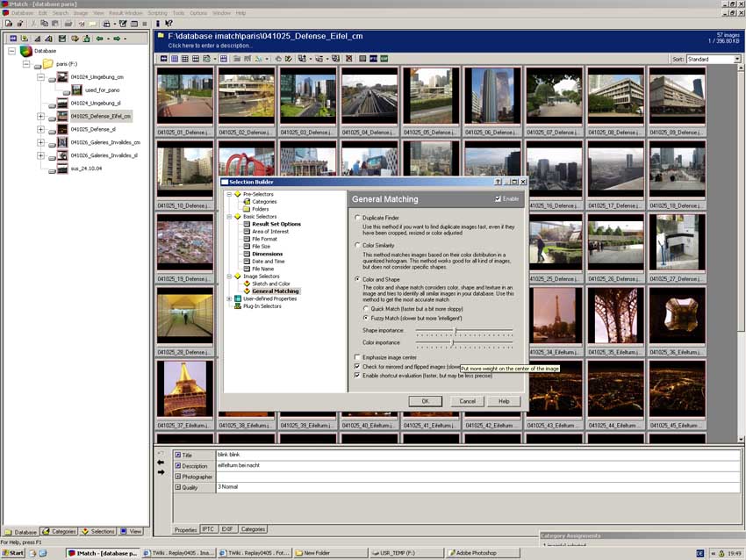Click the left arrow beside properties grid
Viewport: 746px width, 560px height.
coord(161,463)
